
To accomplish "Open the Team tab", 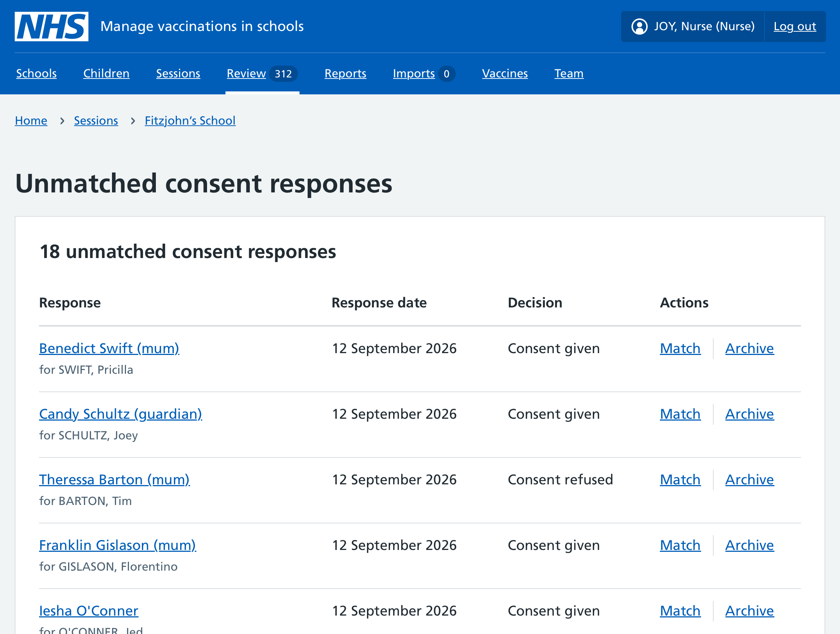I will click(x=569, y=73).
